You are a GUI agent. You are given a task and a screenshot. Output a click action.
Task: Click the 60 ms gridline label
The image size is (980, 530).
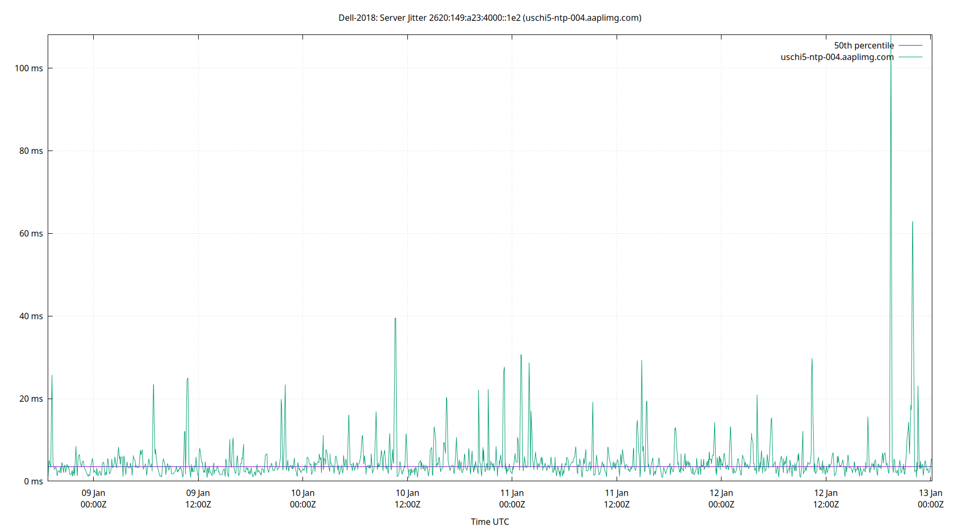(x=31, y=233)
